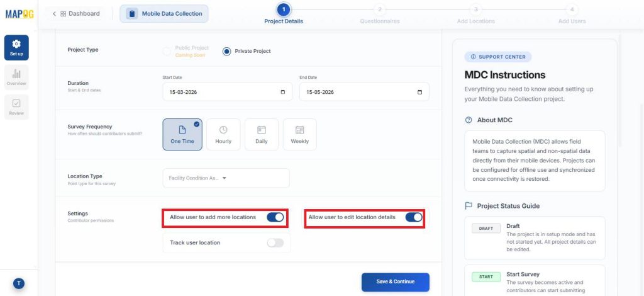Select the Private Project radio button
Viewport: 644px width, 296px height.
point(227,51)
